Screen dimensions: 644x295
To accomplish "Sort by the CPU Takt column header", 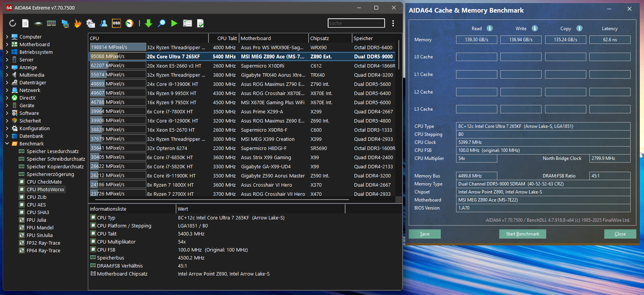I will pyautogui.click(x=224, y=38).
